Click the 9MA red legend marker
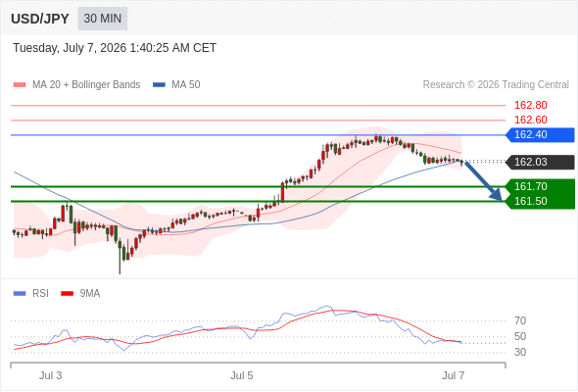The width and height of the screenshot is (578, 392). (x=67, y=294)
